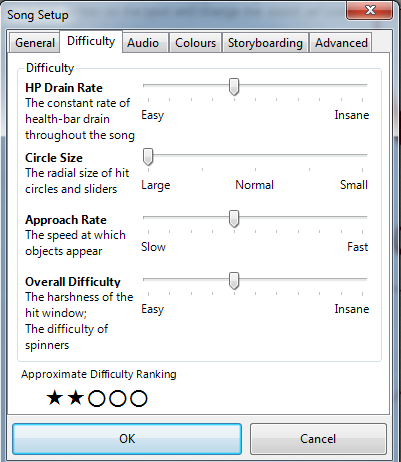Open the Audio tab

click(x=145, y=43)
